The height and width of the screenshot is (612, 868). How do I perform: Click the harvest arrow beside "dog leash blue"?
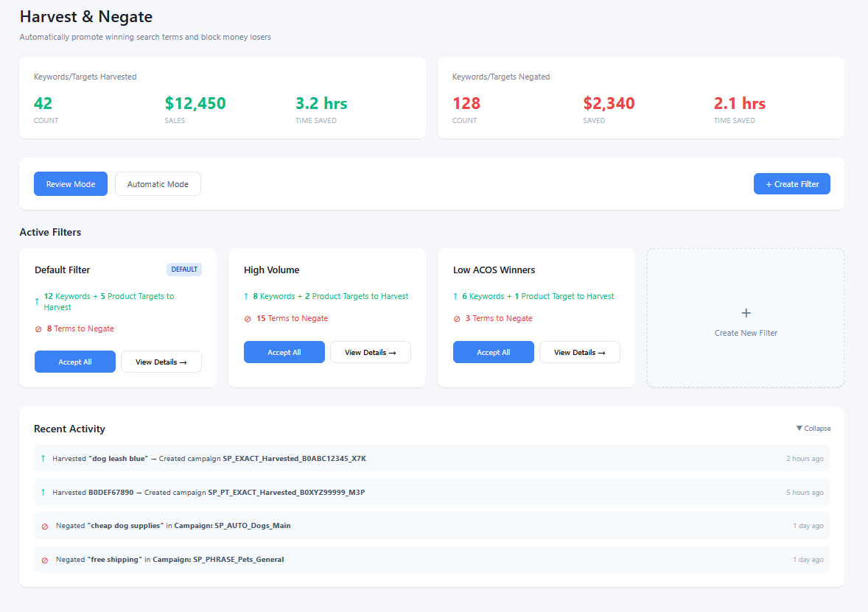tap(43, 459)
